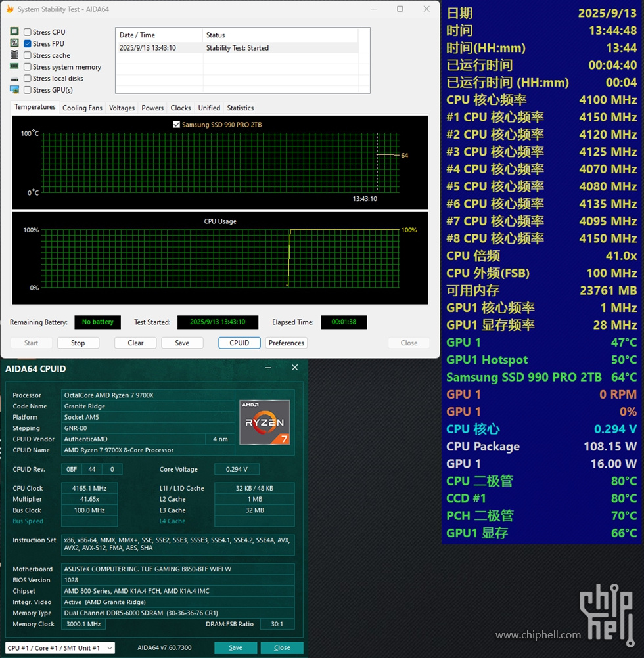Click the 'CCD #1 80°C' sensor row
Screen dimensions: 644x658
pos(541,498)
